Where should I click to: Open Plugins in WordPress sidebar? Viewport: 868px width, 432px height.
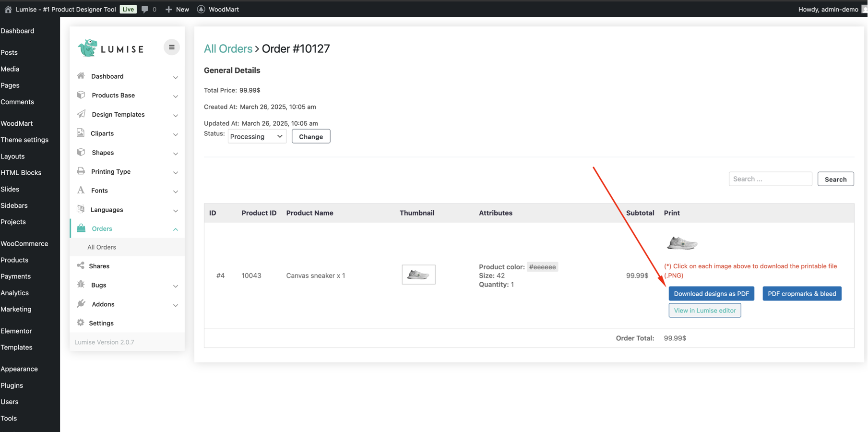tap(12, 385)
